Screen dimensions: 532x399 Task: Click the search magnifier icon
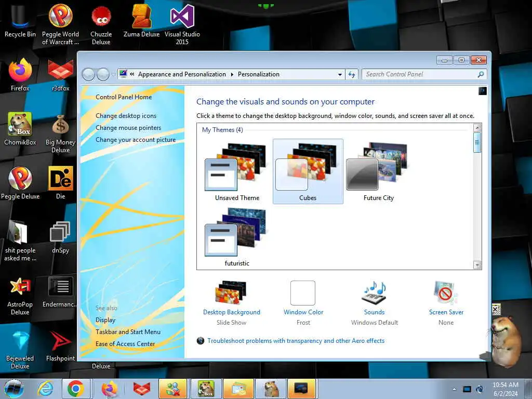tap(481, 74)
